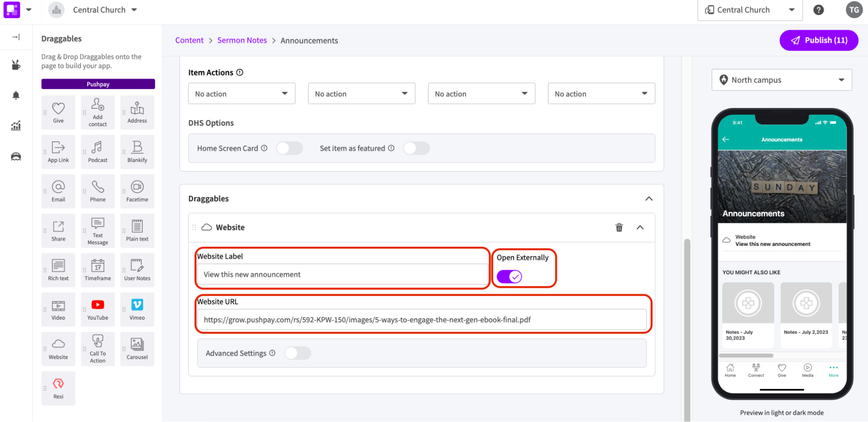Open the TG account menu
Viewport: 868px width, 422px height.
coord(854,10)
